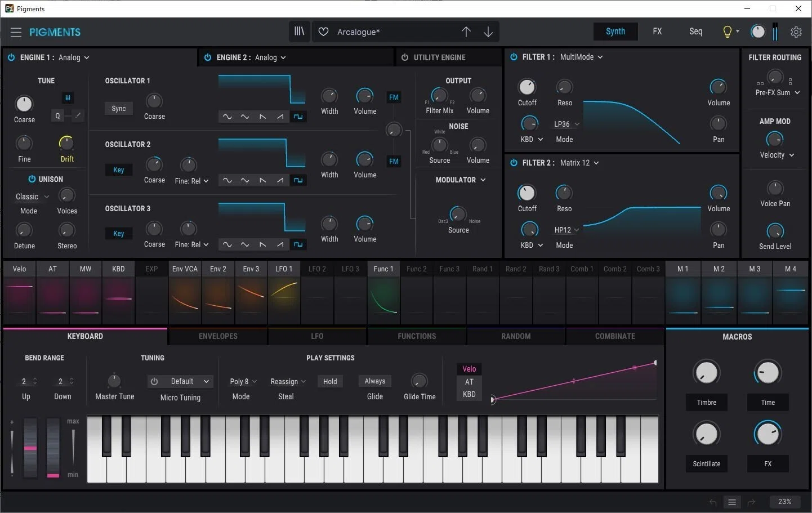Screen dimensions: 812x513
Task: Click the keyboard icon above Q in Tune
Action: click(68, 98)
